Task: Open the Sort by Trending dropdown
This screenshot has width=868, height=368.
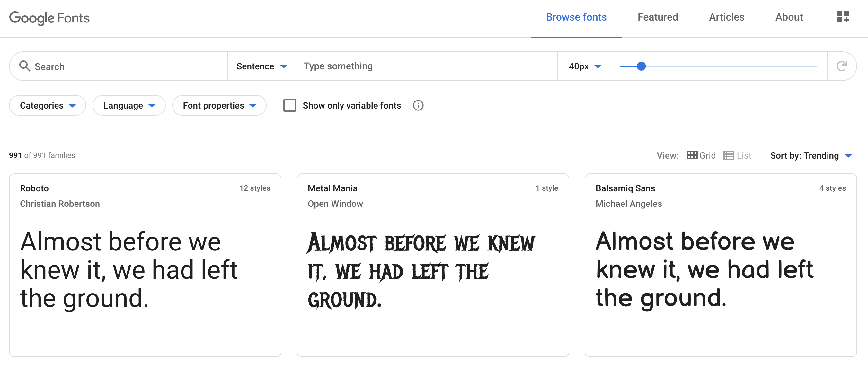Action: coord(811,155)
